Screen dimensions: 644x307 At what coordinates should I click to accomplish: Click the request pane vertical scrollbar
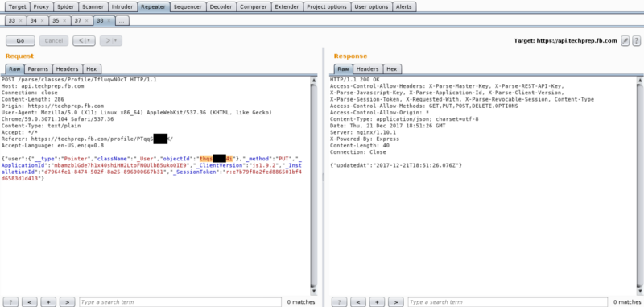click(x=314, y=185)
